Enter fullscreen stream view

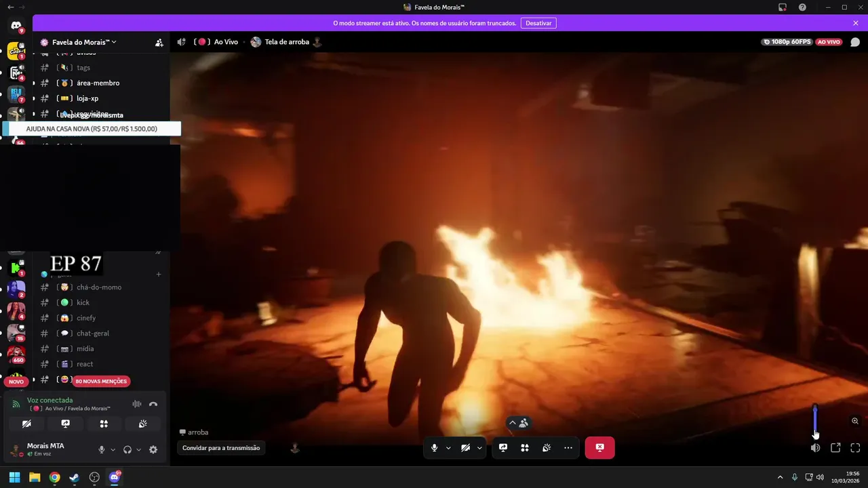tap(855, 448)
